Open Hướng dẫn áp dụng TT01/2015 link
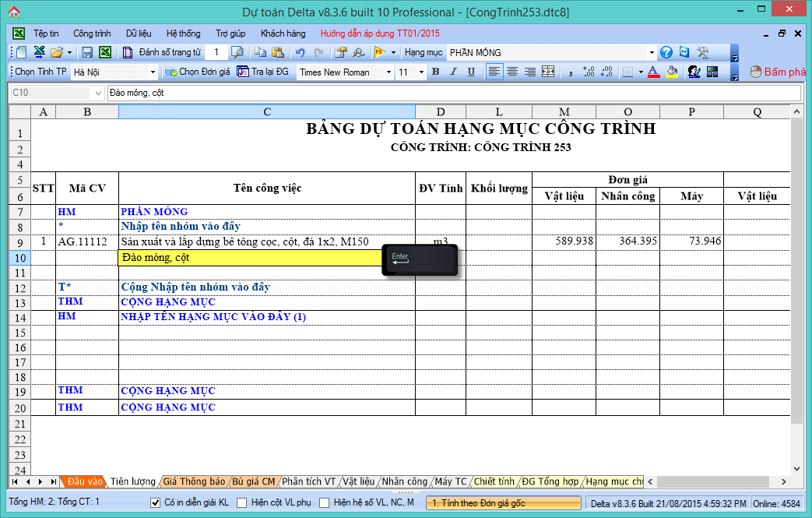 380,33
